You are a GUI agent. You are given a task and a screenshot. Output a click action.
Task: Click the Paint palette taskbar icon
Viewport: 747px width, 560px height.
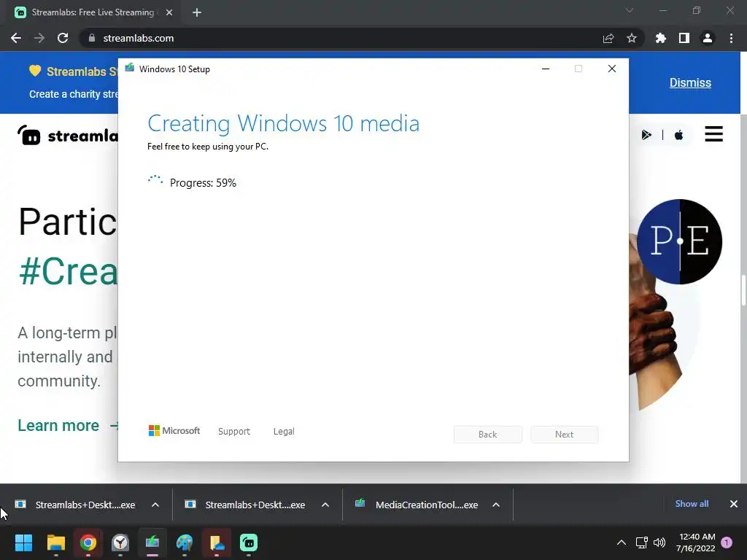pyautogui.click(x=185, y=542)
